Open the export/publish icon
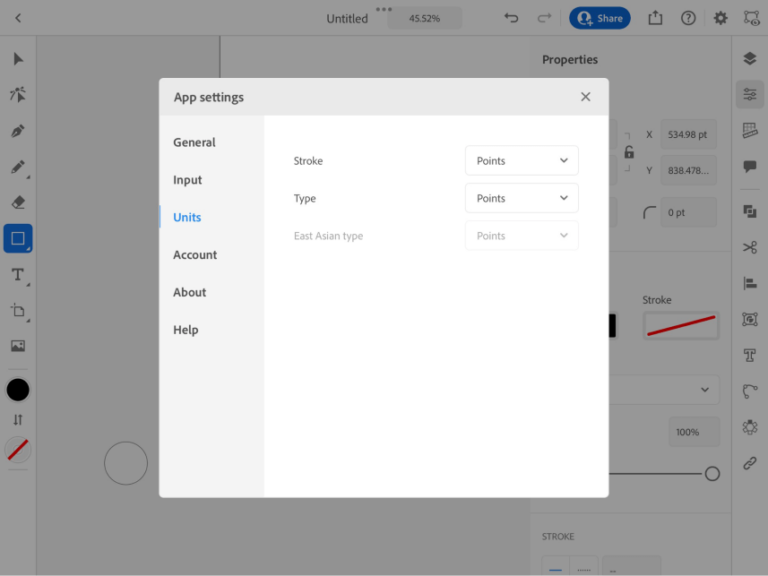The image size is (768, 576). pyautogui.click(x=655, y=18)
